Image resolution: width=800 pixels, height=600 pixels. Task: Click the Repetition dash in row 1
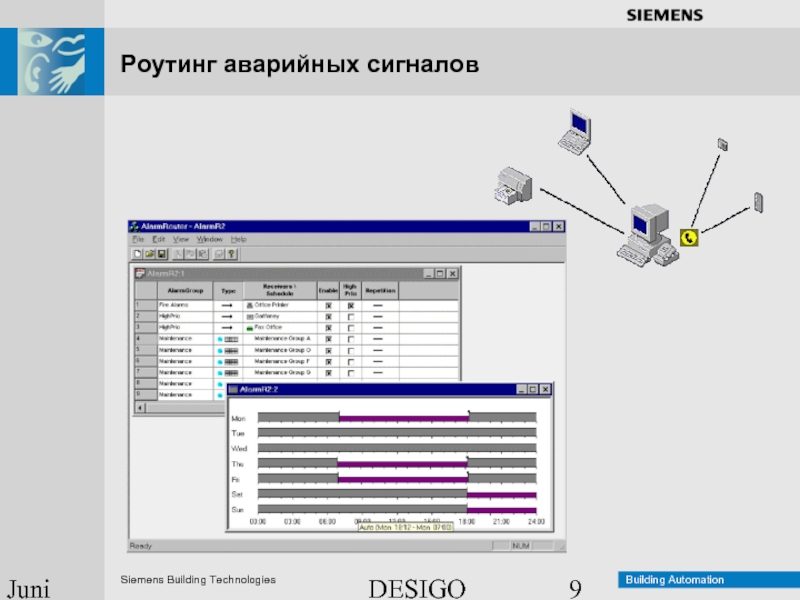point(378,306)
